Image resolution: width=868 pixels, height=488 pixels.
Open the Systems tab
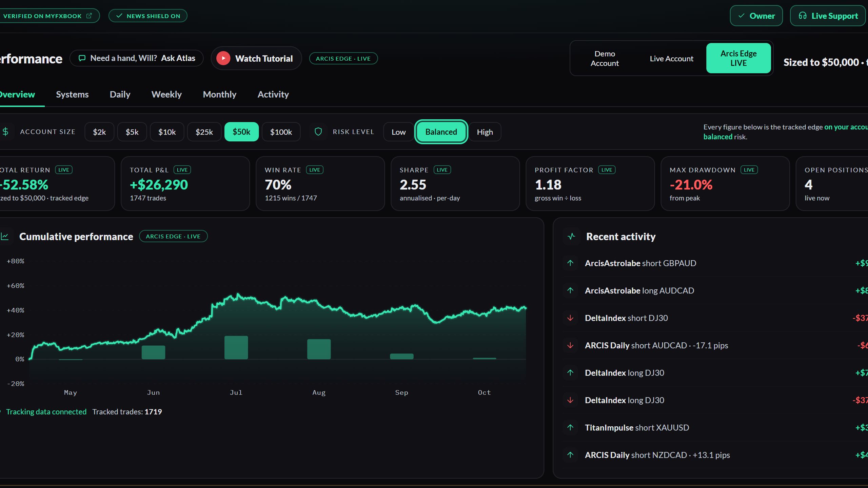(x=72, y=95)
